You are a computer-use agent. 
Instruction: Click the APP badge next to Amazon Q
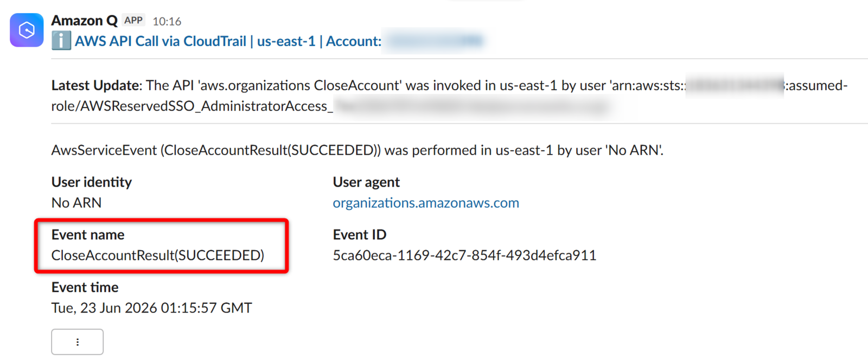click(x=133, y=21)
